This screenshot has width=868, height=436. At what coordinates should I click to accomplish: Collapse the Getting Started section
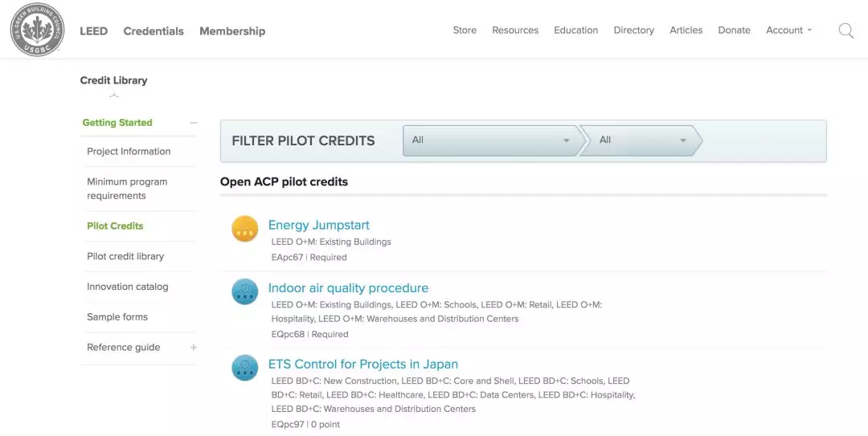(193, 123)
